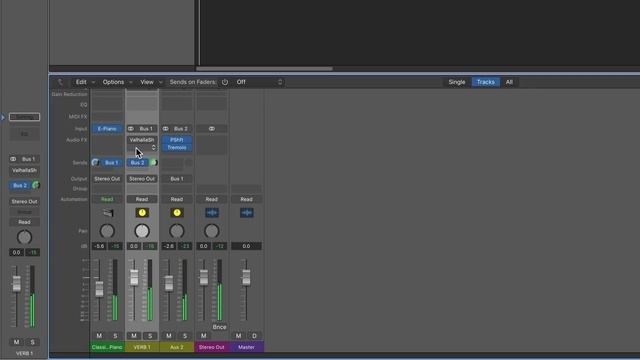
Task: Click the volume fader on Master channel
Action: point(246,278)
